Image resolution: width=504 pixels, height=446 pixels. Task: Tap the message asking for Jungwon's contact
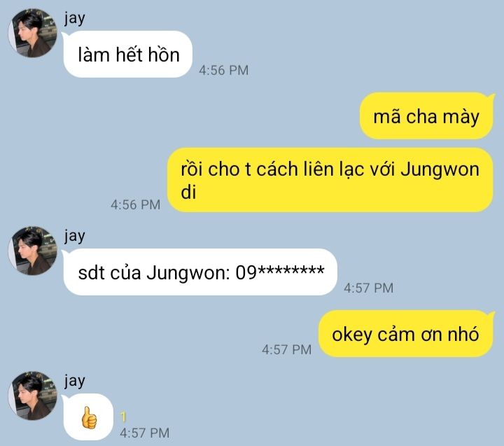330,180
